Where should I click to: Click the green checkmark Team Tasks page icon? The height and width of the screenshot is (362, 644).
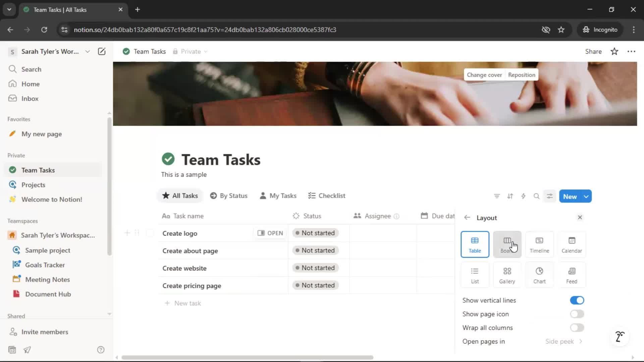pos(168,159)
